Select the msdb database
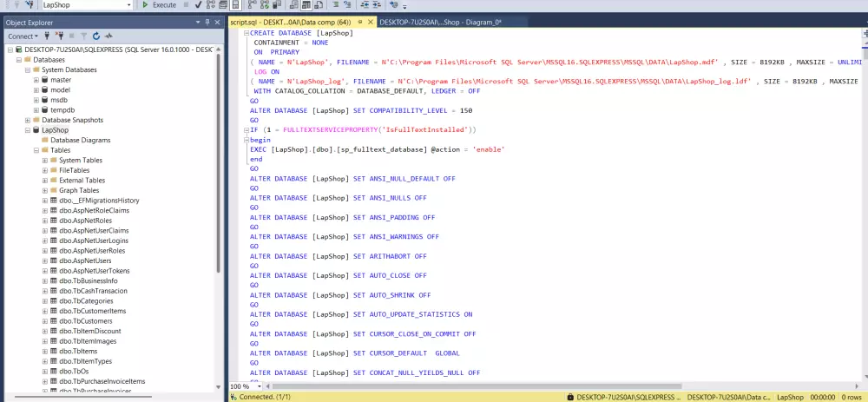Image resolution: width=868 pixels, height=402 pixels. (x=59, y=100)
